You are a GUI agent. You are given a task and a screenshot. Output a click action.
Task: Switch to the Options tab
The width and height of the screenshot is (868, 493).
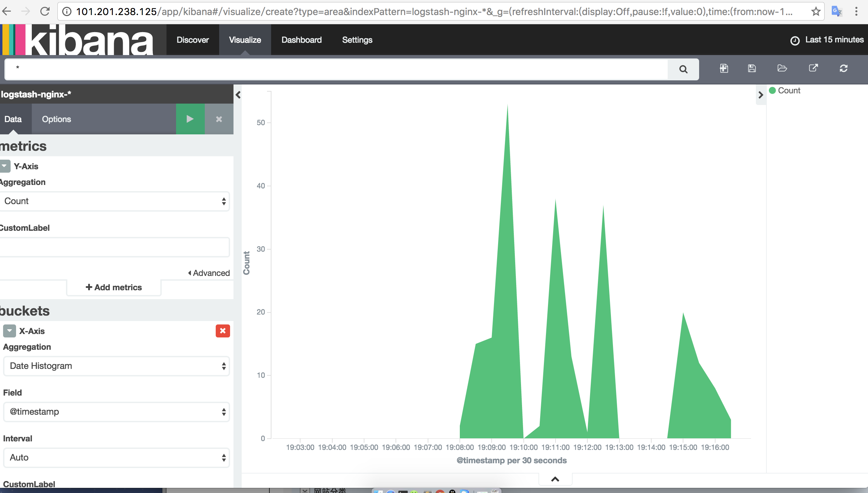(56, 119)
